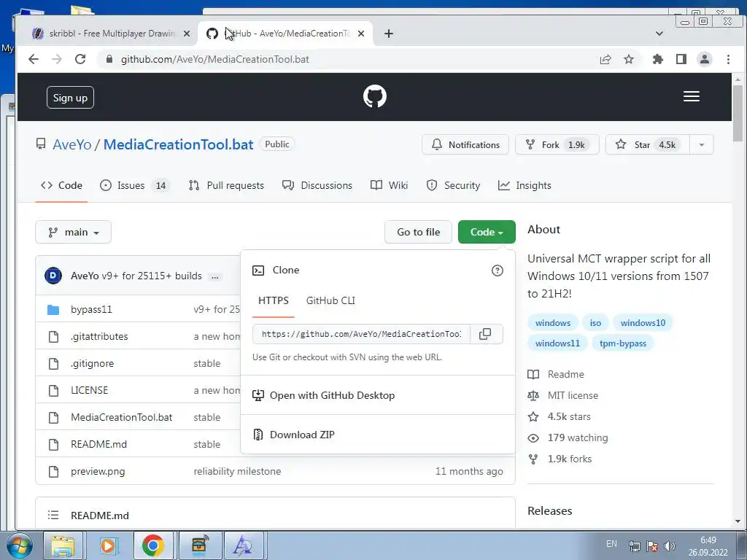Expand the commit message ellipsis

tap(215, 276)
